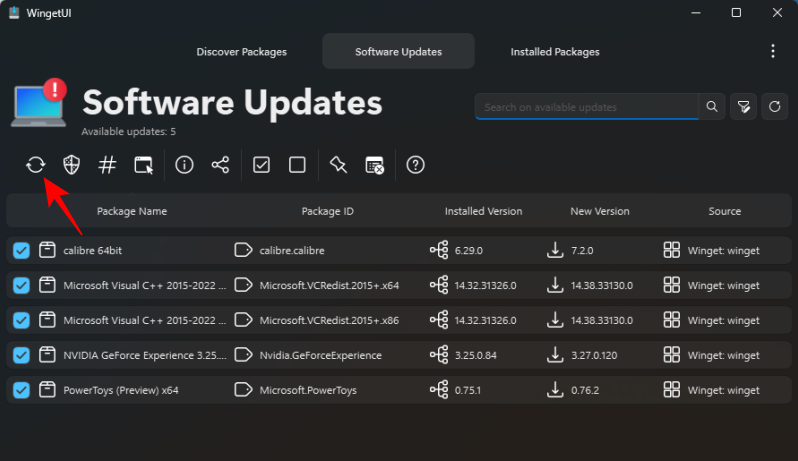Click the pin ignore-updates icon
798x461 pixels.
click(x=338, y=165)
